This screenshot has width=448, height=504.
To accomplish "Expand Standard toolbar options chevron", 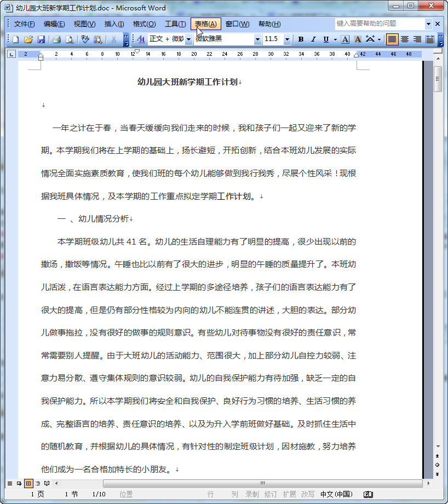I will (x=126, y=39).
